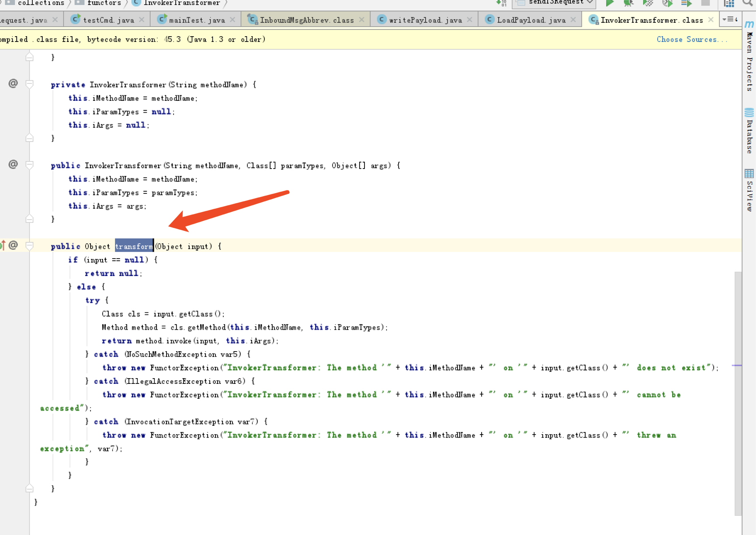Click 'this.iArgs = args;' line
The width and height of the screenshot is (756, 535).
108,206
